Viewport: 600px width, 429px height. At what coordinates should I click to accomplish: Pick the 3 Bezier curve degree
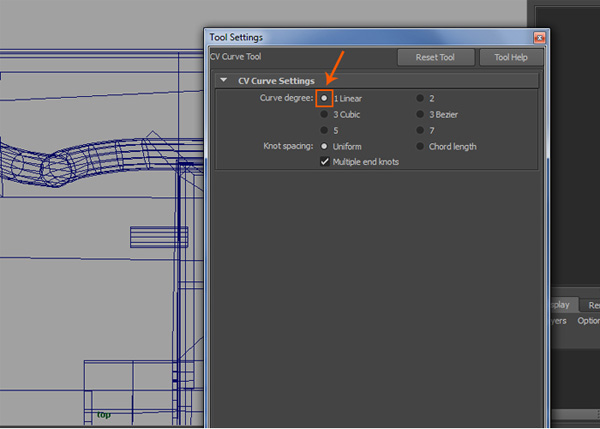pos(420,115)
